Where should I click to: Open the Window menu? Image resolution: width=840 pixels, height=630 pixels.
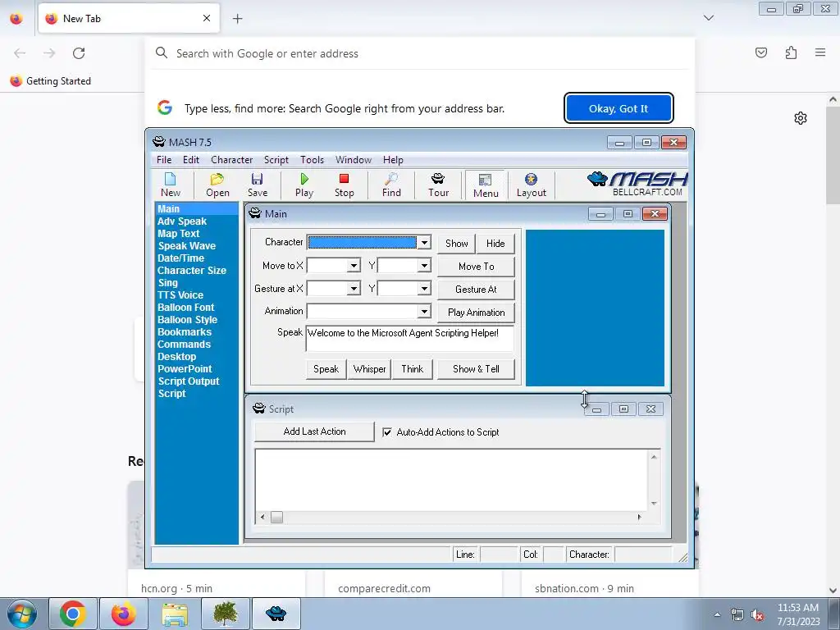(x=353, y=160)
